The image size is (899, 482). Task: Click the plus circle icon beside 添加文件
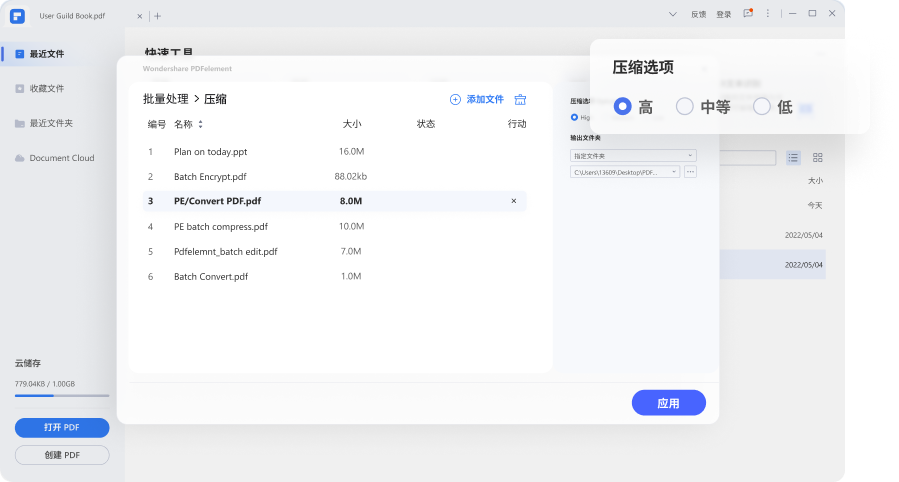(x=455, y=100)
